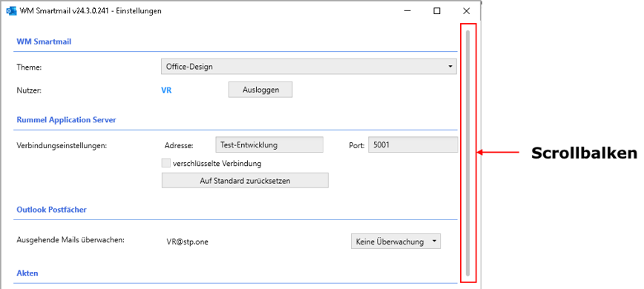Click the VR user name link

166,90
